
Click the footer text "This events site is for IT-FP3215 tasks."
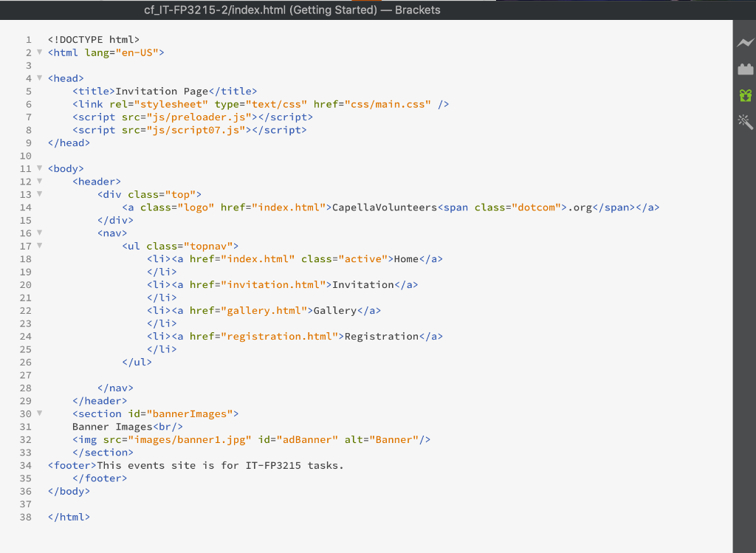click(x=220, y=466)
